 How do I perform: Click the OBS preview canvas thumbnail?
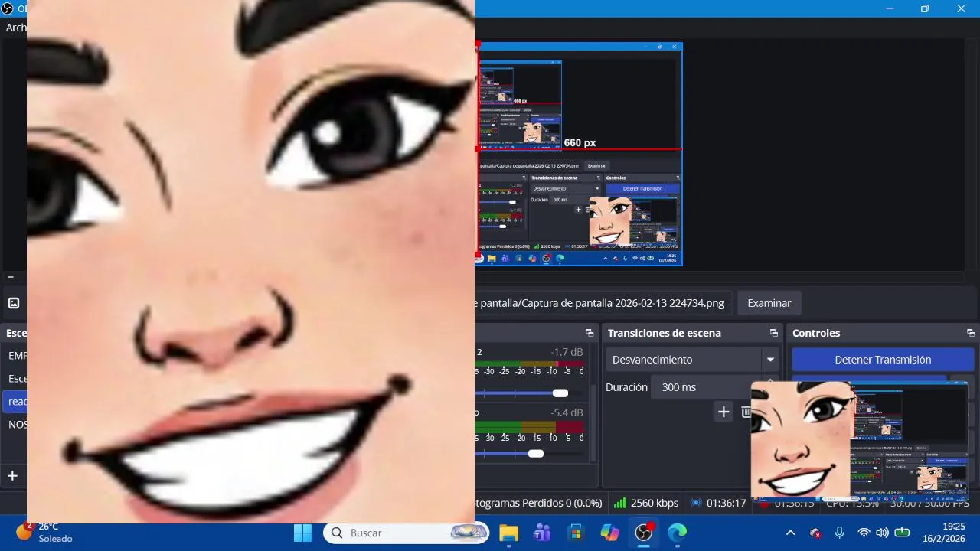[579, 154]
